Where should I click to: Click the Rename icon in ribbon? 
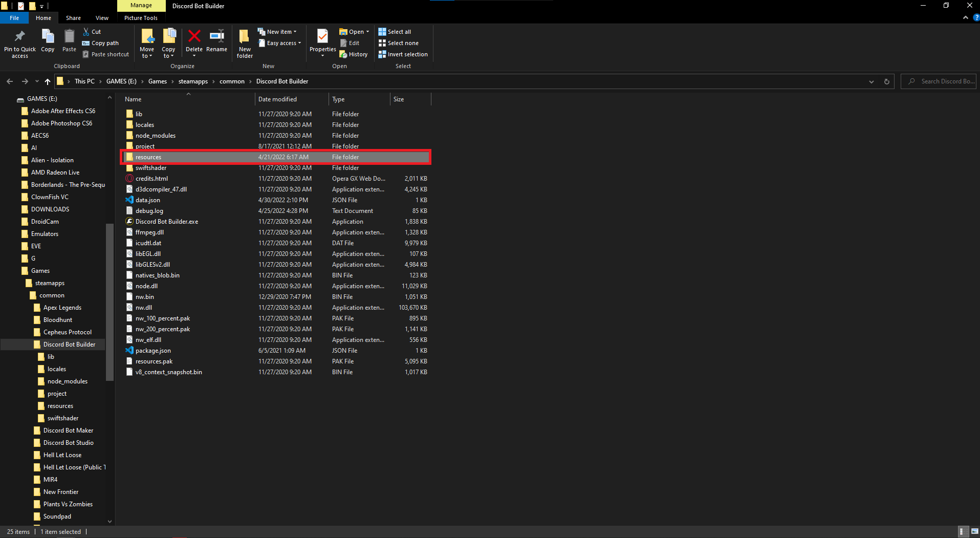(x=216, y=37)
